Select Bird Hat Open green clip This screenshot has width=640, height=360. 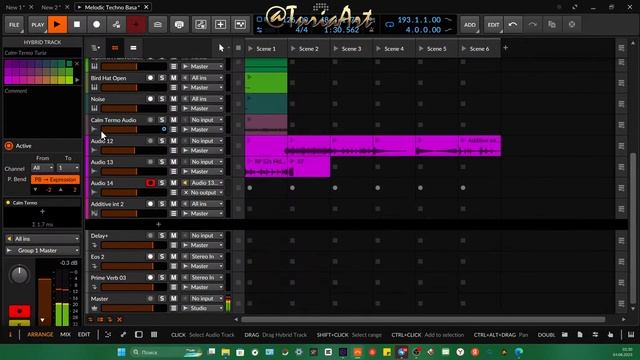266,83
